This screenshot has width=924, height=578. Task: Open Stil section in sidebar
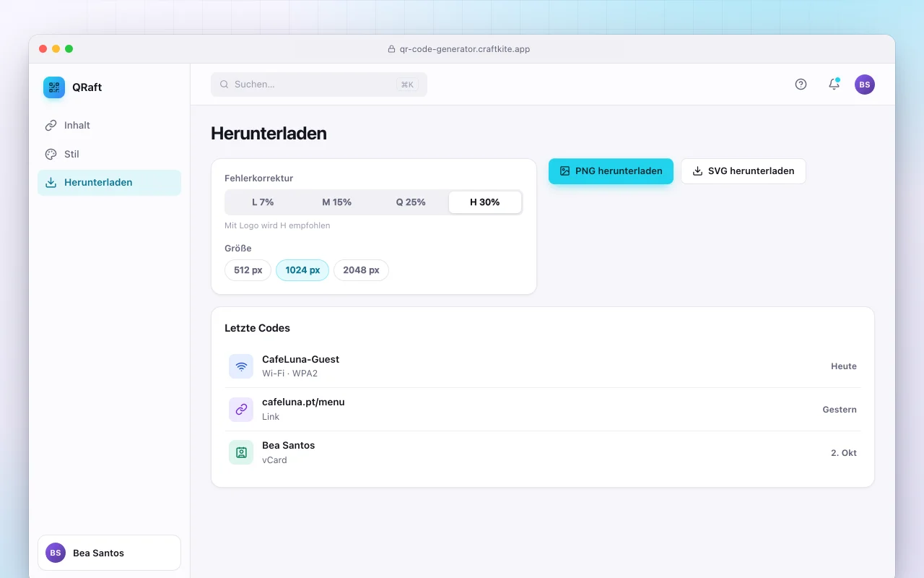(x=109, y=154)
